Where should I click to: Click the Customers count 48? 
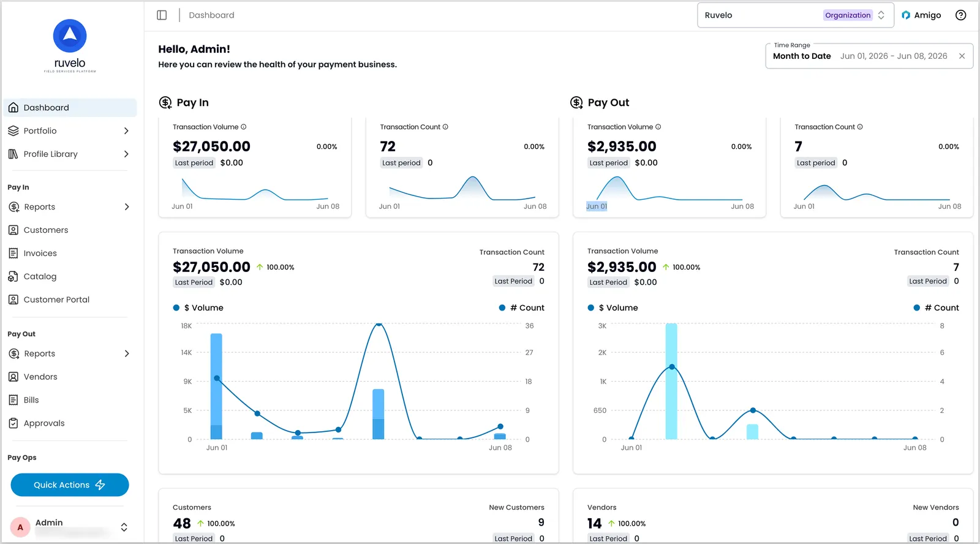(x=182, y=524)
